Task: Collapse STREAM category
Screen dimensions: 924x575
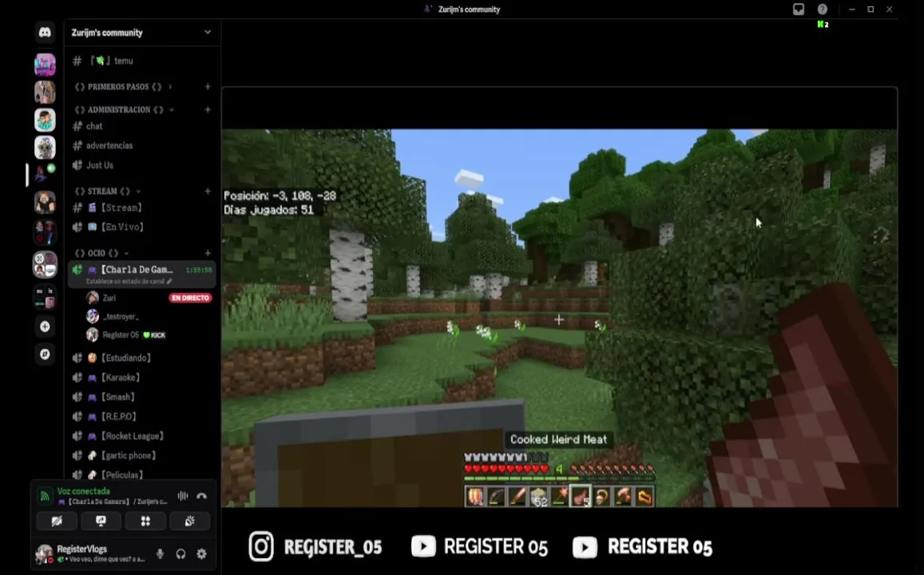Action: point(108,191)
